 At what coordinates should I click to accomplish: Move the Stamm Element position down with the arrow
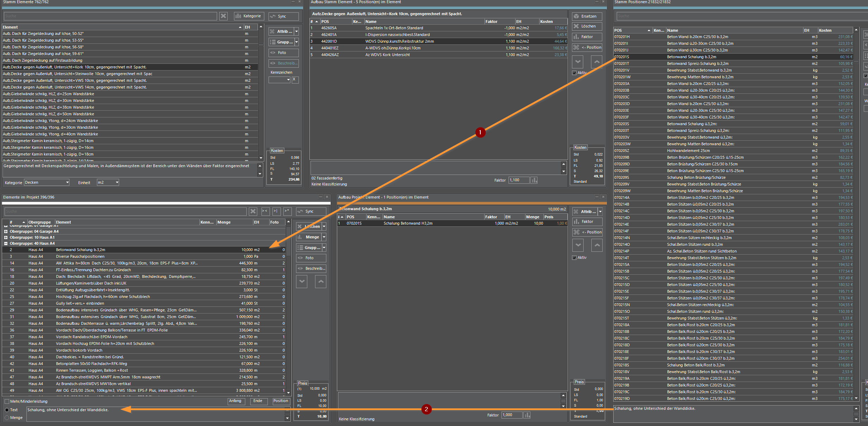click(578, 62)
